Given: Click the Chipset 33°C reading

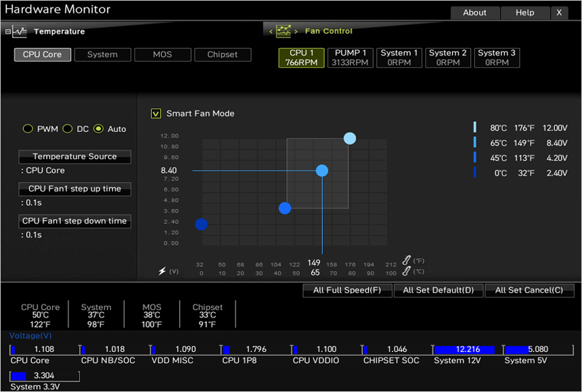Looking at the screenshot, I should (208, 315).
